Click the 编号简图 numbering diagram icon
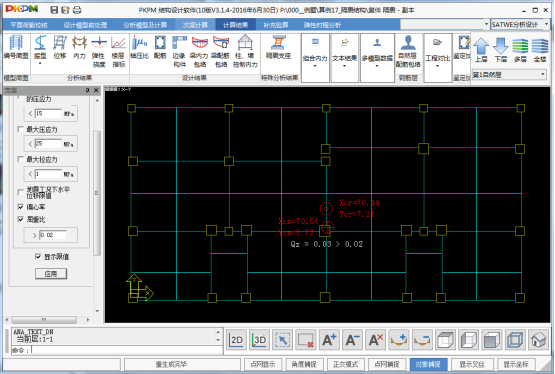Viewport: 555px width, 374px height. (16, 47)
